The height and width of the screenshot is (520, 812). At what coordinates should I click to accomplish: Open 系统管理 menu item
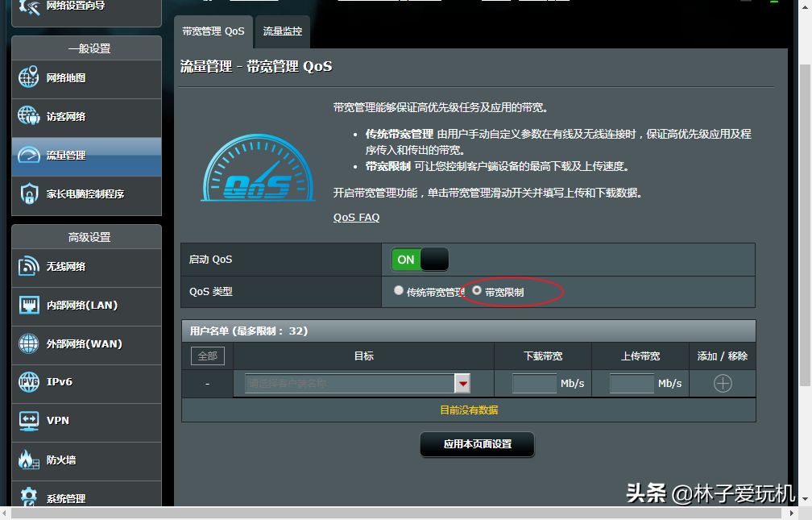pos(86,494)
